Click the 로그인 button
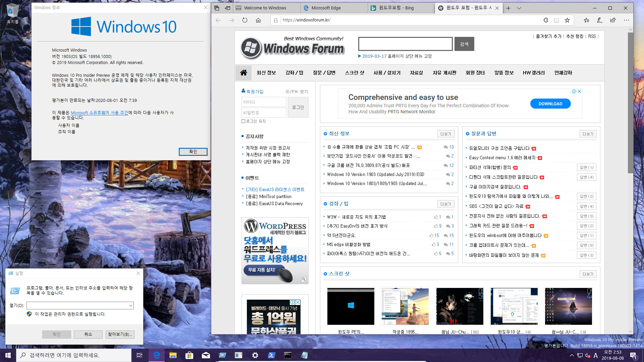 coord(298,107)
